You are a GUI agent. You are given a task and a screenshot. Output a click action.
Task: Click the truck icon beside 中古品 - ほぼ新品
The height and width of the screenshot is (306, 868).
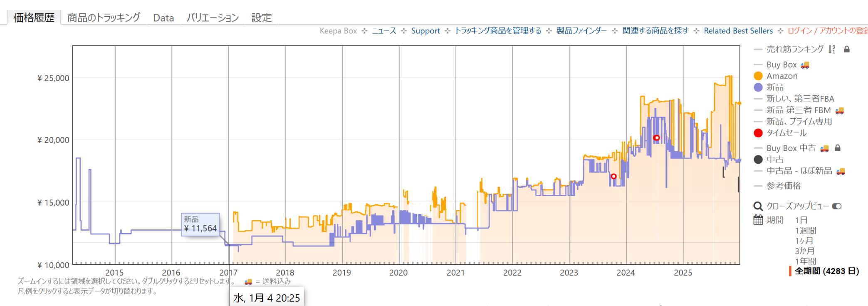point(841,171)
